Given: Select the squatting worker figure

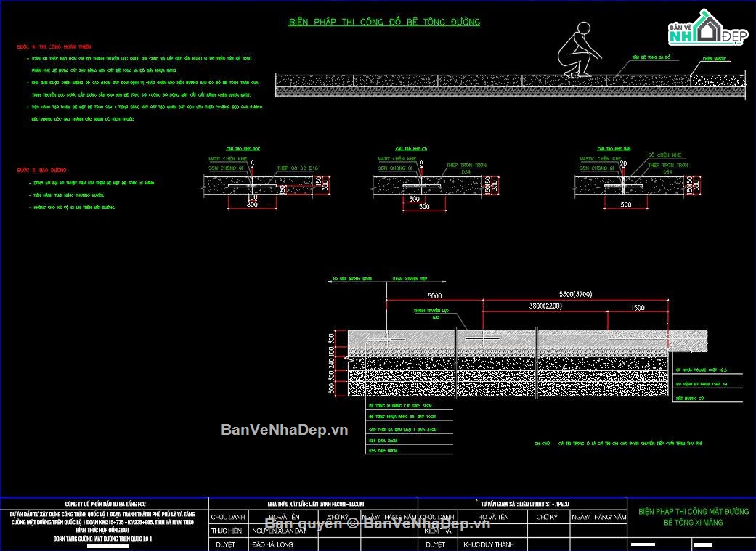Looking at the screenshot, I should (579, 49).
